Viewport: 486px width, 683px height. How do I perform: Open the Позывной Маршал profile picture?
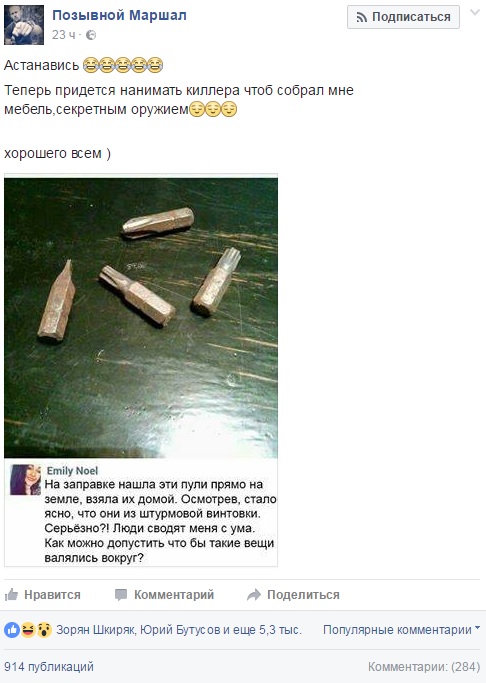(x=24, y=25)
